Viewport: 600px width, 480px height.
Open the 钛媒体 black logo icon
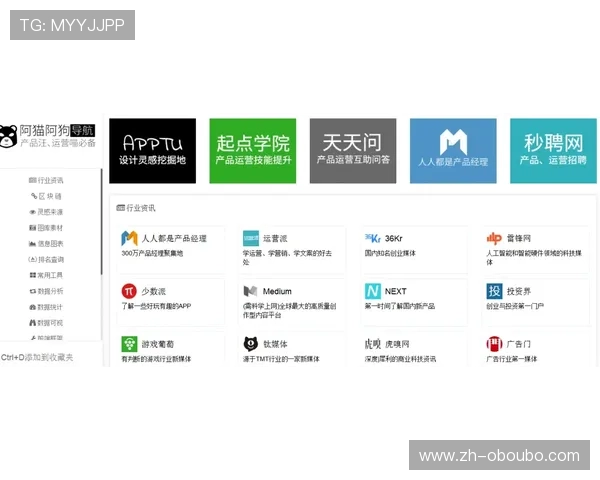[x=251, y=344]
